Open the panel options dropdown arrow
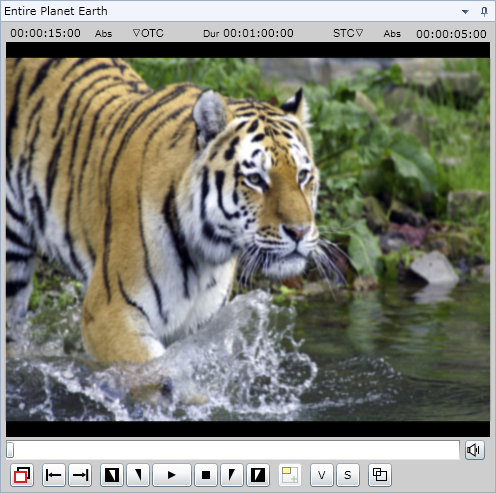The width and height of the screenshot is (496, 493). click(465, 12)
